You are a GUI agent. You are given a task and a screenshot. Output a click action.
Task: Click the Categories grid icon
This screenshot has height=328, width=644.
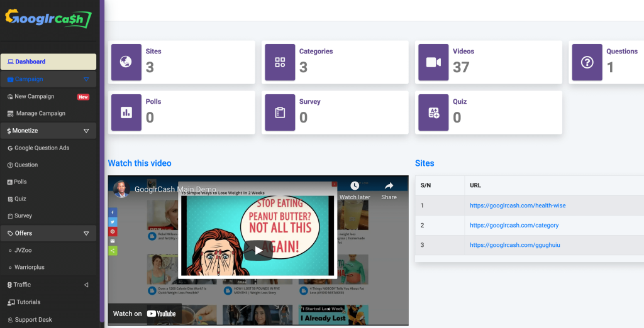click(280, 62)
